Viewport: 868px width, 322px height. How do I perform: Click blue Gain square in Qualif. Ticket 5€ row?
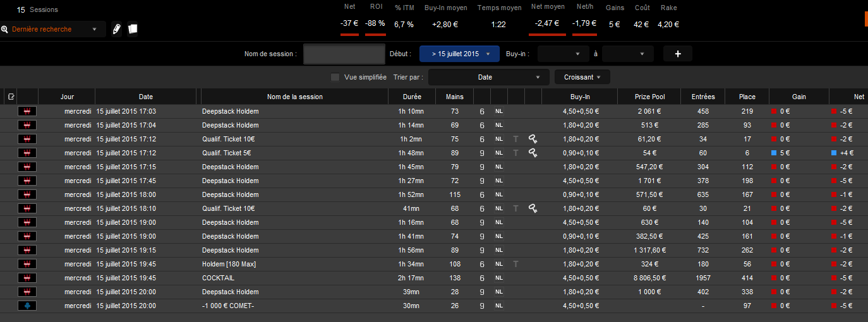(x=775, y=153)
